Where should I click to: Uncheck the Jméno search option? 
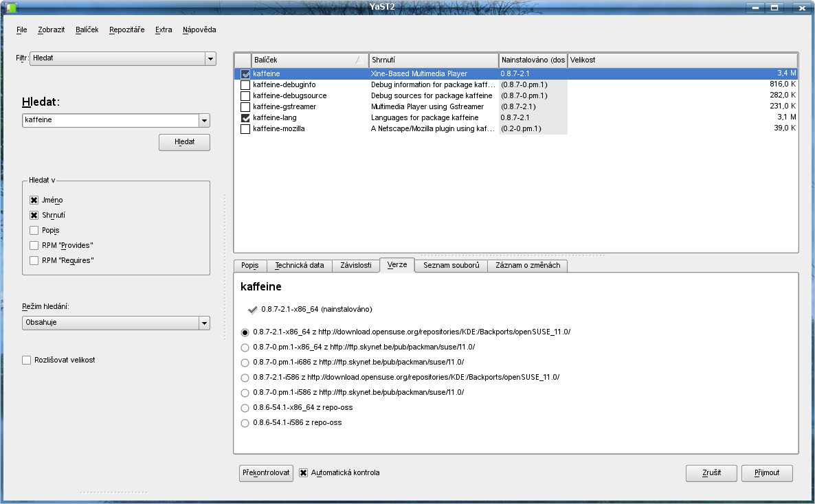pos(34,200)
